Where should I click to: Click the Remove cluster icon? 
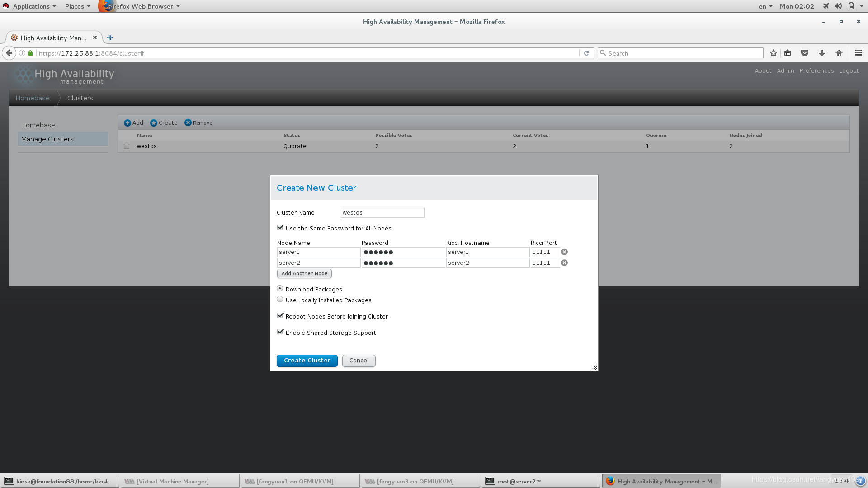pyautogui.click(x=188, y=123)
